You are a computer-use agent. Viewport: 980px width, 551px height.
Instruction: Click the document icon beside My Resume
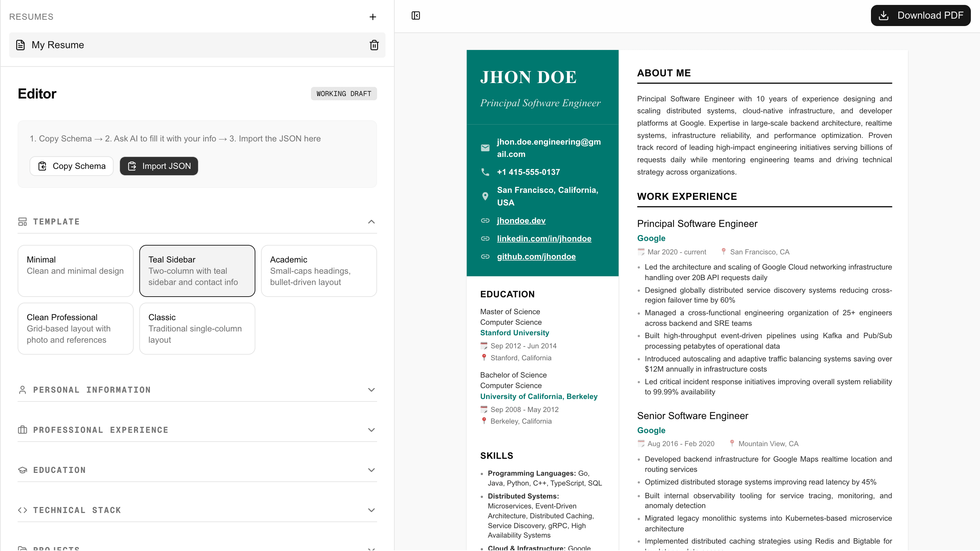click(x=20, y=45)
